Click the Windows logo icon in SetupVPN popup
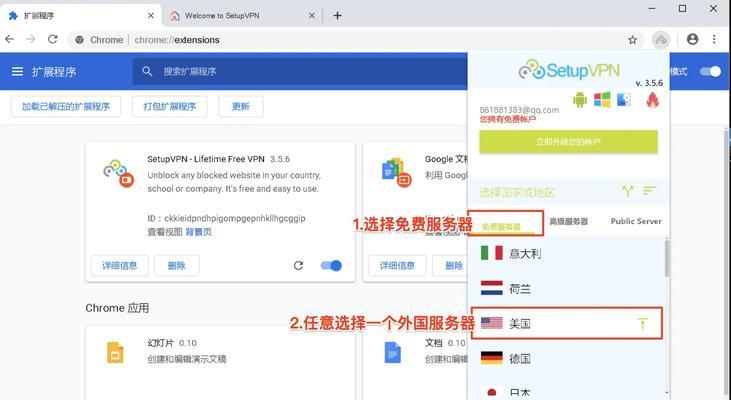 [602, 100]
